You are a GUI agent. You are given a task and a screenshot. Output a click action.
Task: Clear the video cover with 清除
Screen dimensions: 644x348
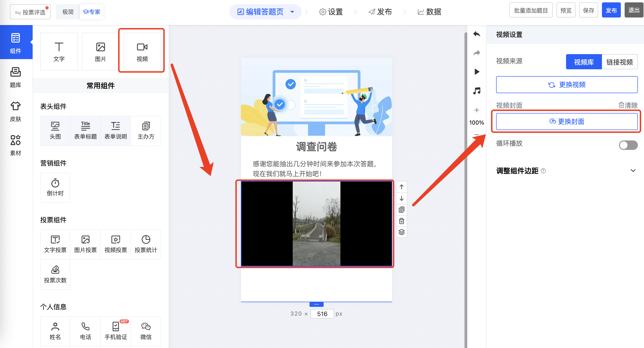point(628,105)
